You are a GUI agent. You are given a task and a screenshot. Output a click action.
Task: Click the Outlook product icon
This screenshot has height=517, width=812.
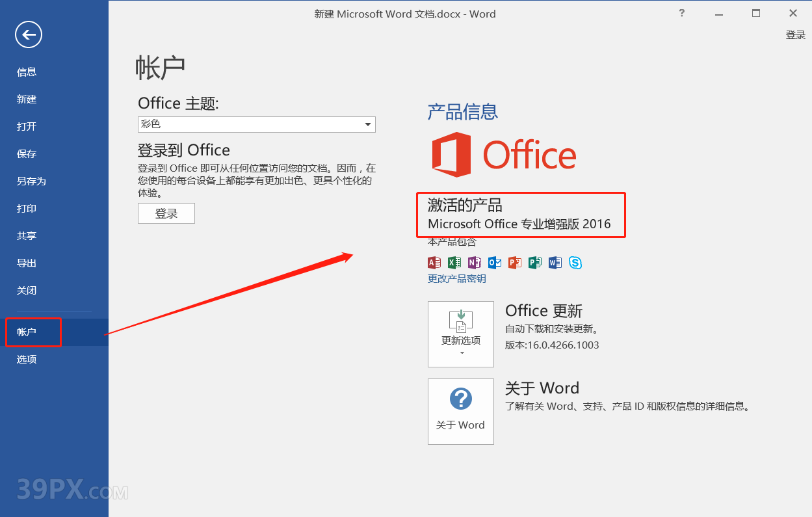[x=495, y=263]
